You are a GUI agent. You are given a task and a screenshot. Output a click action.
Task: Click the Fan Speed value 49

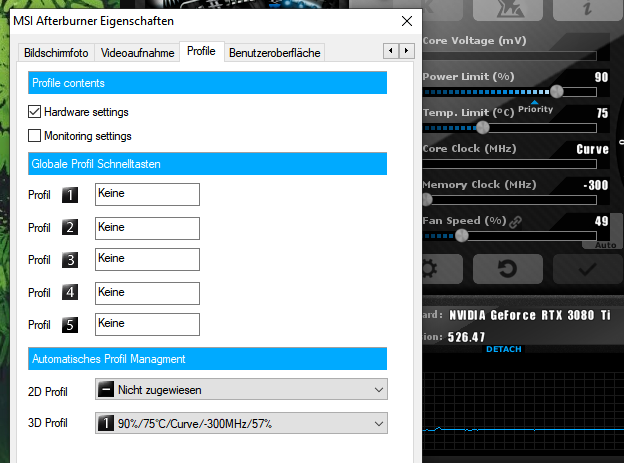pos(601,221)
